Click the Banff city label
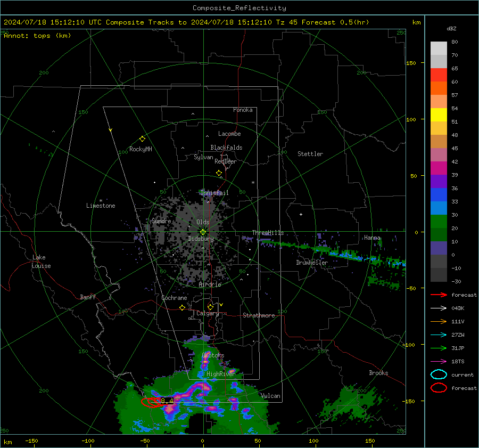Screen dimensions: 479x448 [88, 297]
